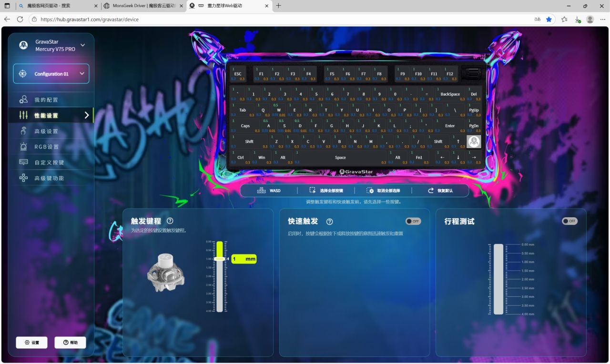
Task: Open the 帮助 button at sidebar bottom
Action: click(x=70, y=343)
